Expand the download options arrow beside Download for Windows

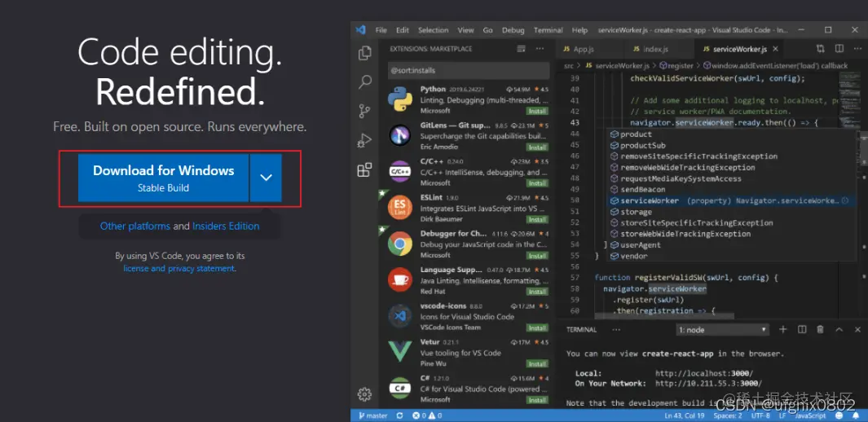[x=267, y=178]
